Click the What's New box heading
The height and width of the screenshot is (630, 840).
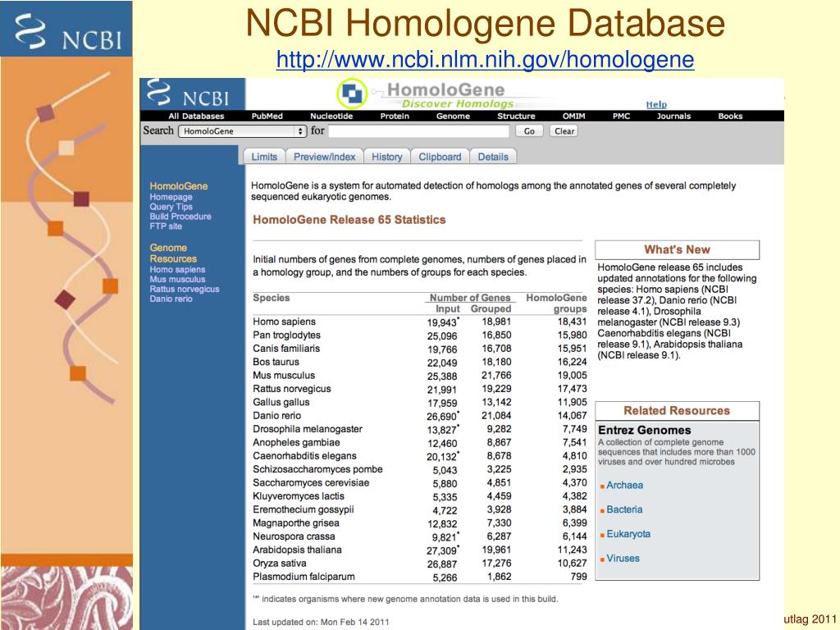pyautogui.click(x=677, y=249)
